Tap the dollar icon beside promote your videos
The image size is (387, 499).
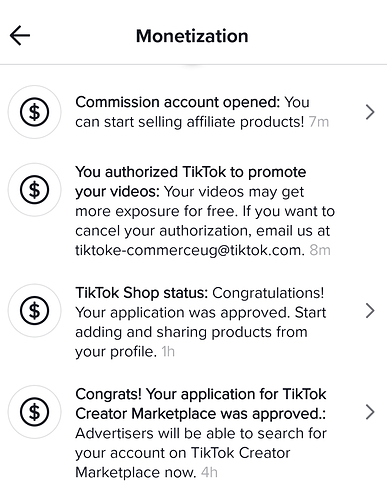pos(35,190)
